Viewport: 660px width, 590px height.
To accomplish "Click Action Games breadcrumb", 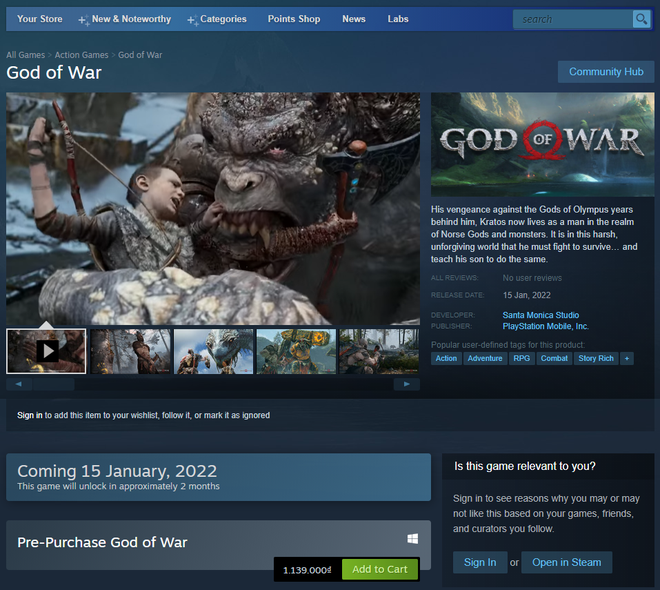I will click(81, 55).
